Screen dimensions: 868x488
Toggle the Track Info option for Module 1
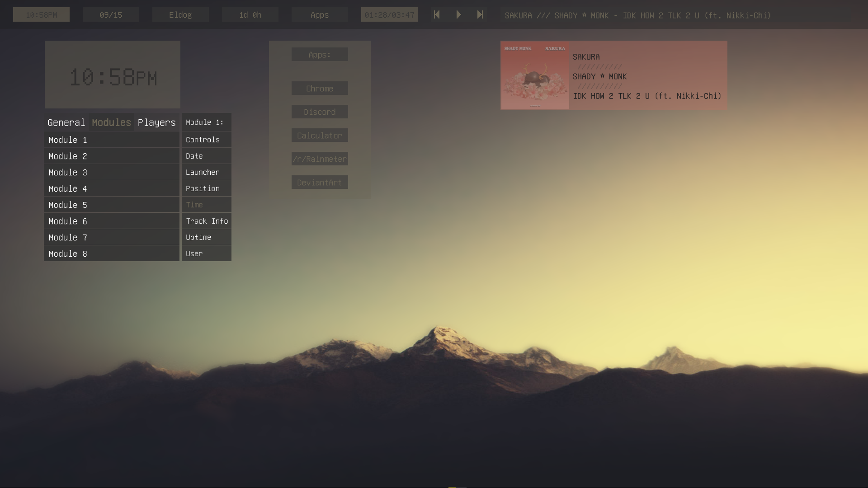[206, 221]
